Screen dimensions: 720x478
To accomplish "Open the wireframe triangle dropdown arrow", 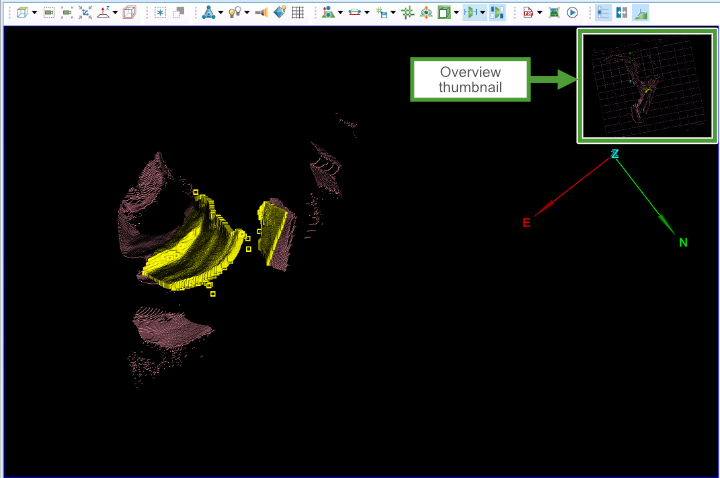I will (221, 13).
